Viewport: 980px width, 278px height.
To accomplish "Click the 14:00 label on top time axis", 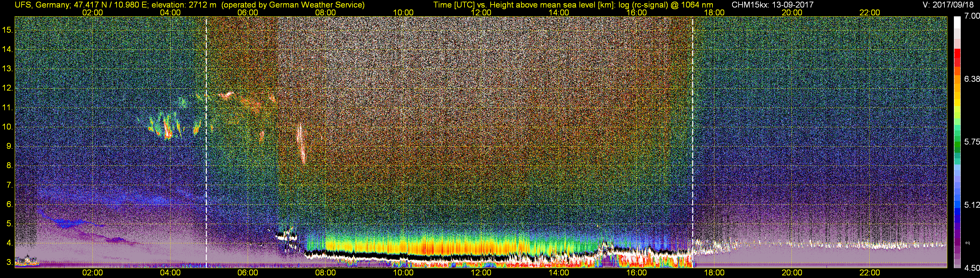I will 559,12.
